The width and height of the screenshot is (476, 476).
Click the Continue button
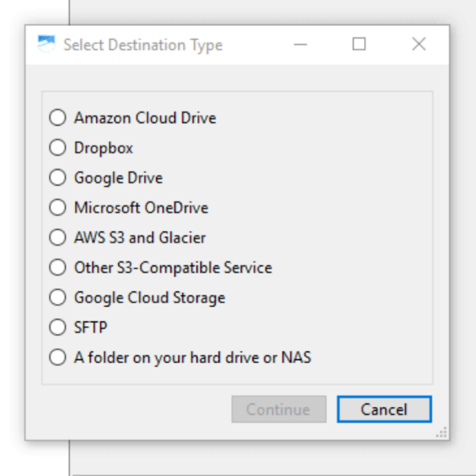[279, 409]
